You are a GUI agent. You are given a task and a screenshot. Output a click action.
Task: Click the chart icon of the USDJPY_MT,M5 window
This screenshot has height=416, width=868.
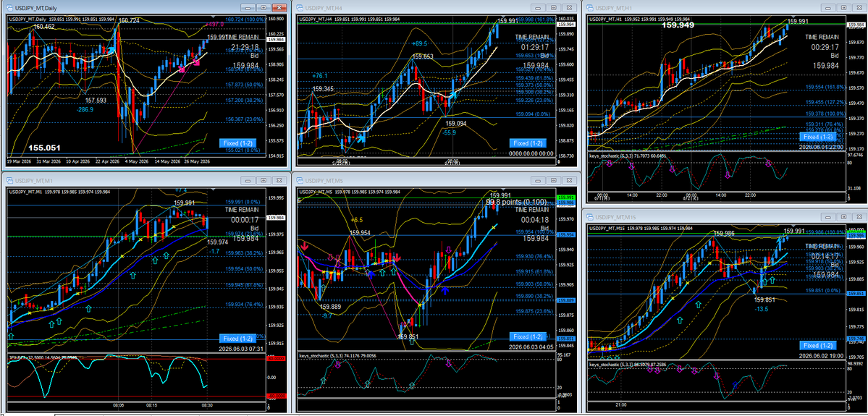pyautogui.click(x=300, y=180)
